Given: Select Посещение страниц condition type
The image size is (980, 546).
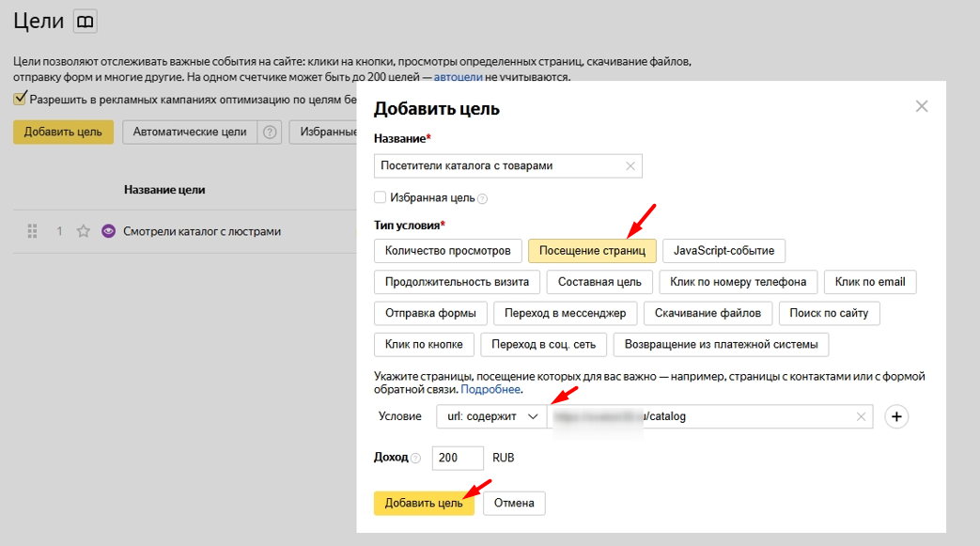Looking at the screenshot, I should [592, 251].
